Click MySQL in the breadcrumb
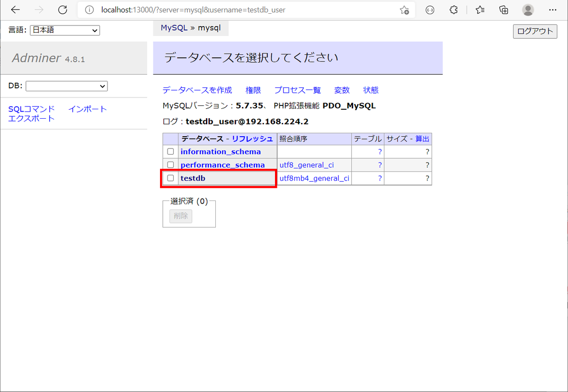The height and width of the screenshot is (392, 568). click(173, 28)
